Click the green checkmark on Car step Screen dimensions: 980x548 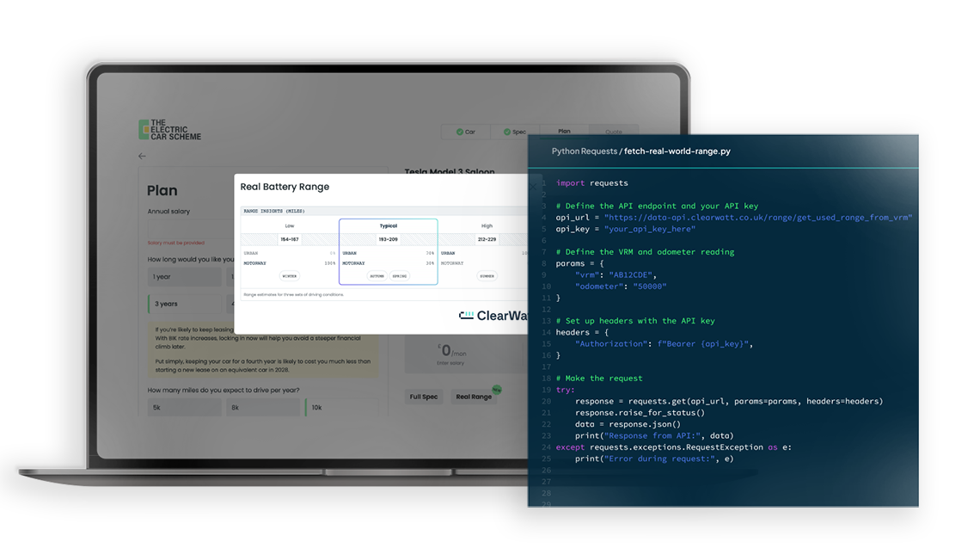(x=459, y=132)
